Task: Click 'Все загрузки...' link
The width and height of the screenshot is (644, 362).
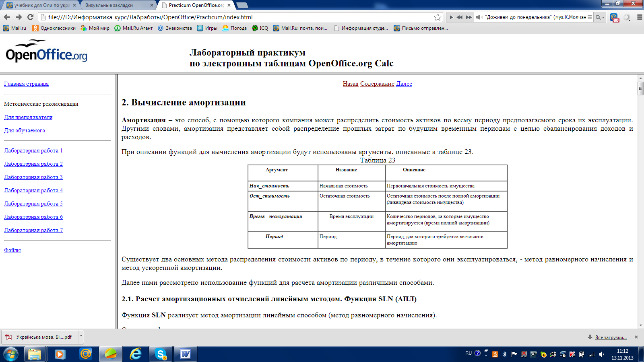Action: pyautogui.click(x=611, y=337)
